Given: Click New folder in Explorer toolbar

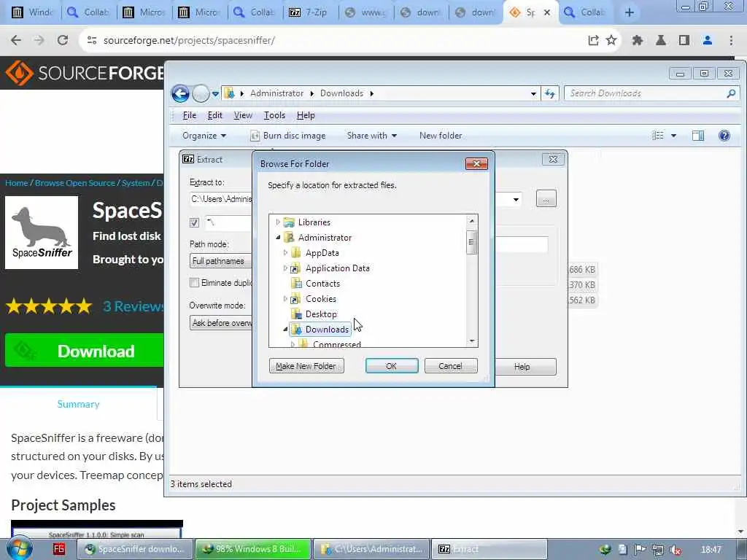Looking at the screenshot, I should pos(441,136).
